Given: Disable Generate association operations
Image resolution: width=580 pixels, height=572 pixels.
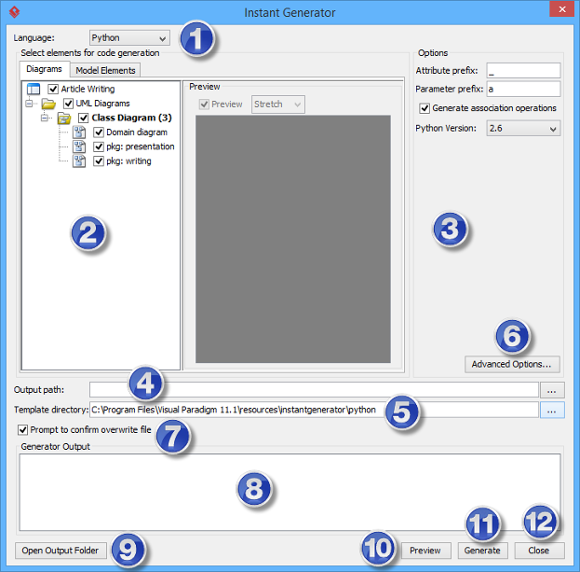Looking at the screenshot, I should point(424,108).
